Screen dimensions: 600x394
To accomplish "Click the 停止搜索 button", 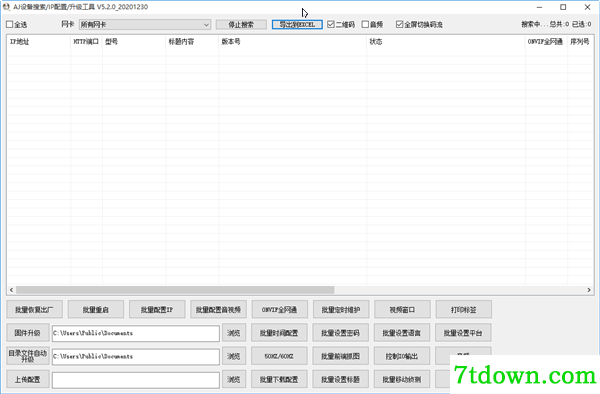I will [241, 24].
